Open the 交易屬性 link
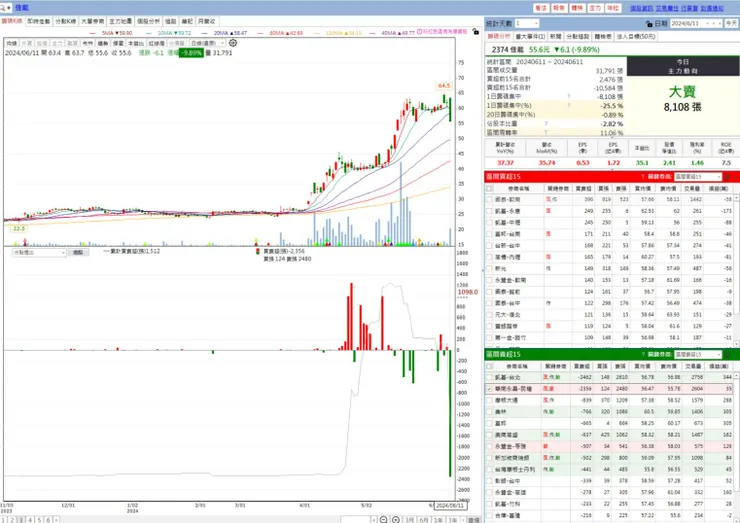740x523 pixels. 667,8
